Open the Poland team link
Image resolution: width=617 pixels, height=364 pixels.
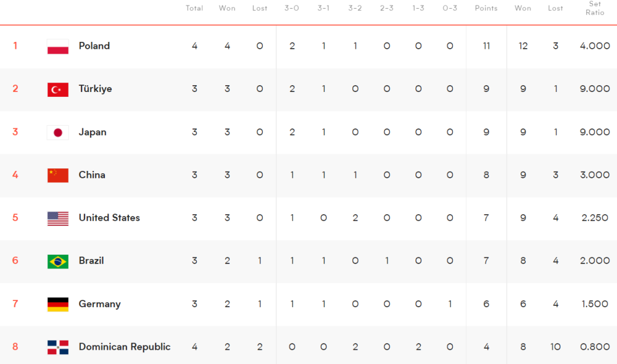pyautogui.click(x=94, y=46)
